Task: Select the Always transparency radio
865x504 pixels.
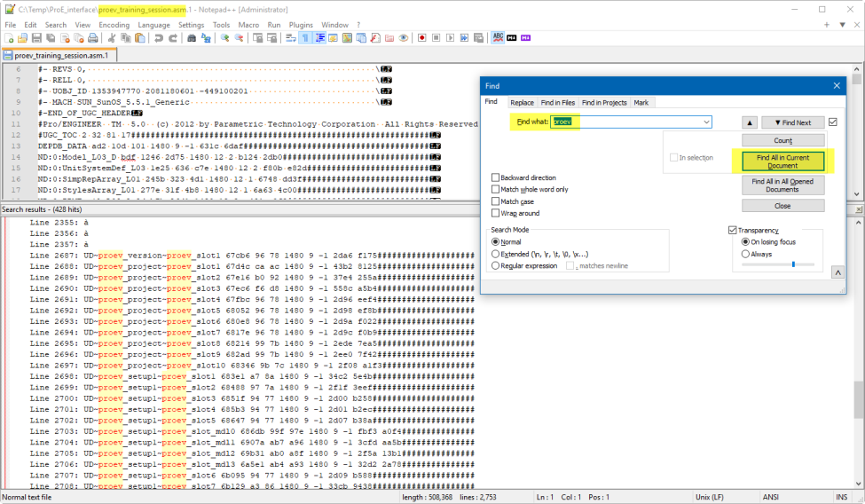Action: point(745,254)
